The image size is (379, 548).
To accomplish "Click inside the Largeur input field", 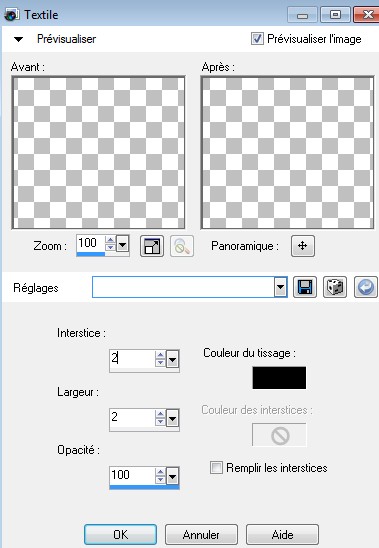I will coord(132,417).
